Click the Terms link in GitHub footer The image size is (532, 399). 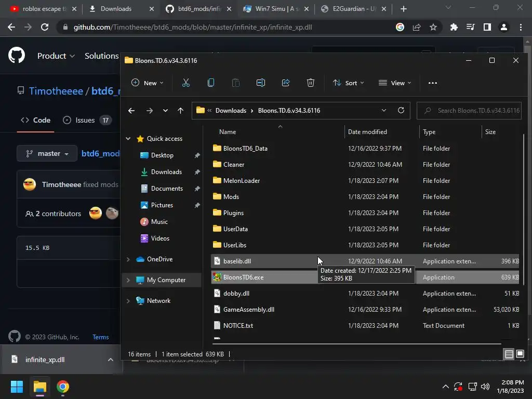(100, 337)
